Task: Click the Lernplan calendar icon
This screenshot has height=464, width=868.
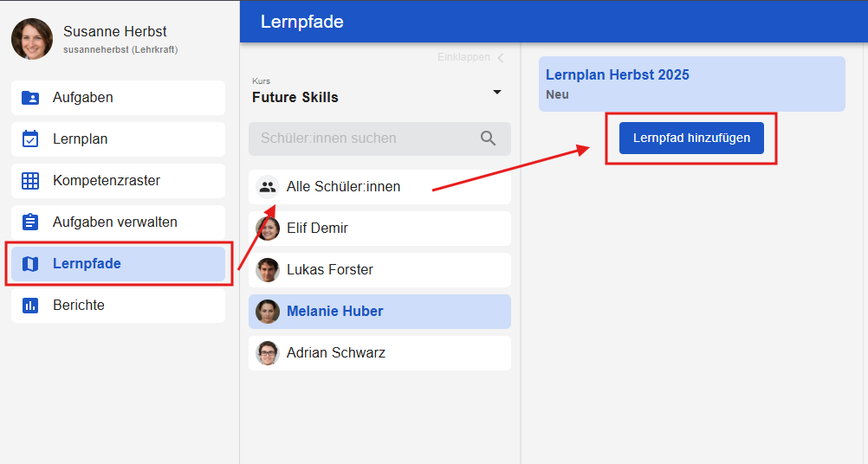Action: click(30, 139)
